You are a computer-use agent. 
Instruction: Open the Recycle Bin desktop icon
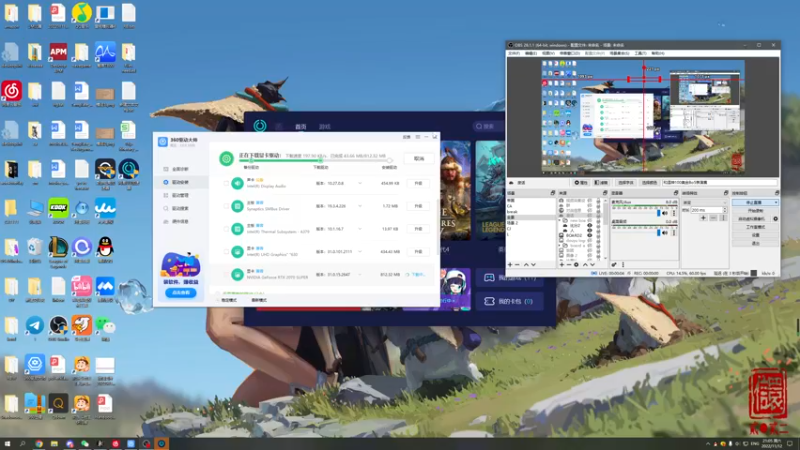(35, 247)
